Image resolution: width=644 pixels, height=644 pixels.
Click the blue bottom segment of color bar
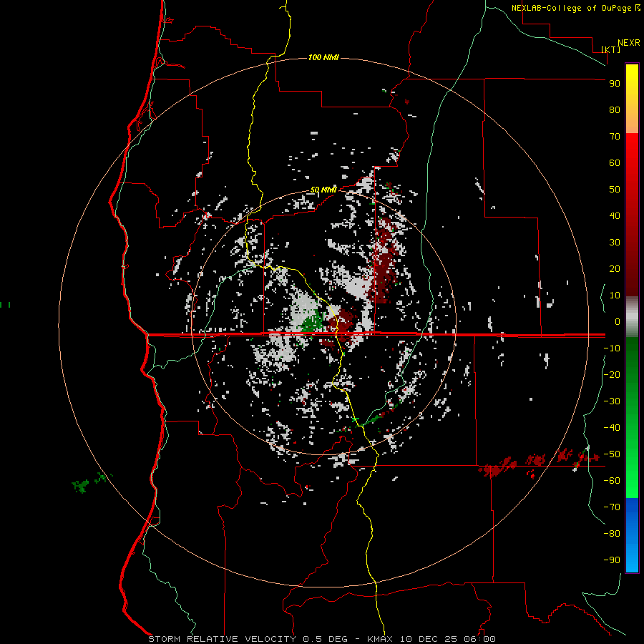coord(632,535)
